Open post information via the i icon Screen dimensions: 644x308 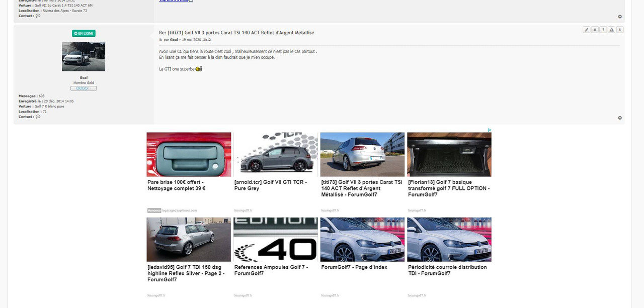pos(620,30)
